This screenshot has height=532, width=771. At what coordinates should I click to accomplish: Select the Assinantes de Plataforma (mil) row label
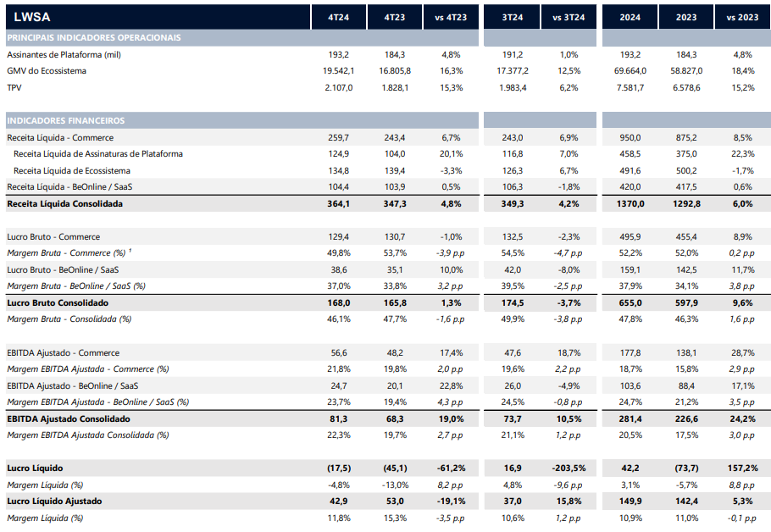point(64,54)
